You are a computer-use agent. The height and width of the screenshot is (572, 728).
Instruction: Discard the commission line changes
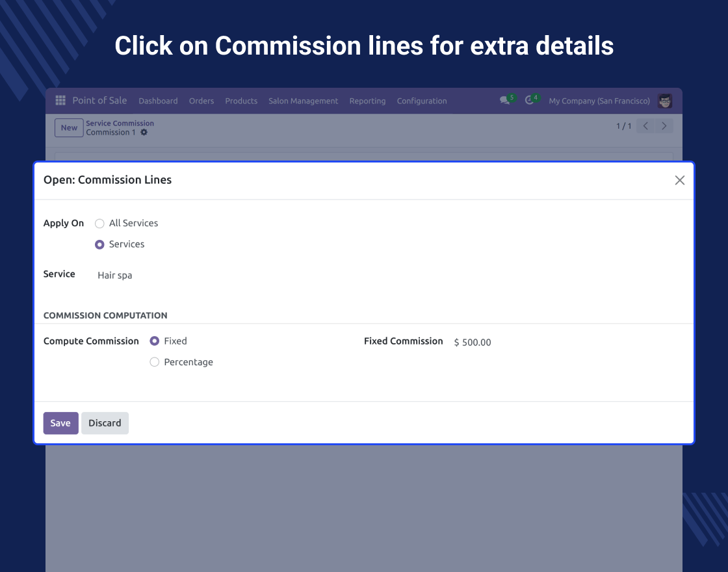pyautogui.click(x=105, y=423)
